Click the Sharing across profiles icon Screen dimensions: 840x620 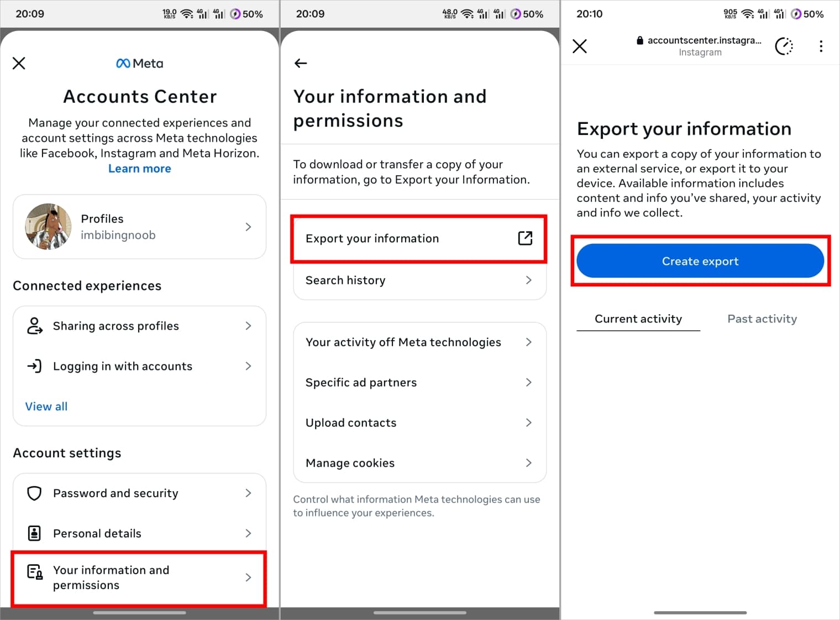click(34, 326)
